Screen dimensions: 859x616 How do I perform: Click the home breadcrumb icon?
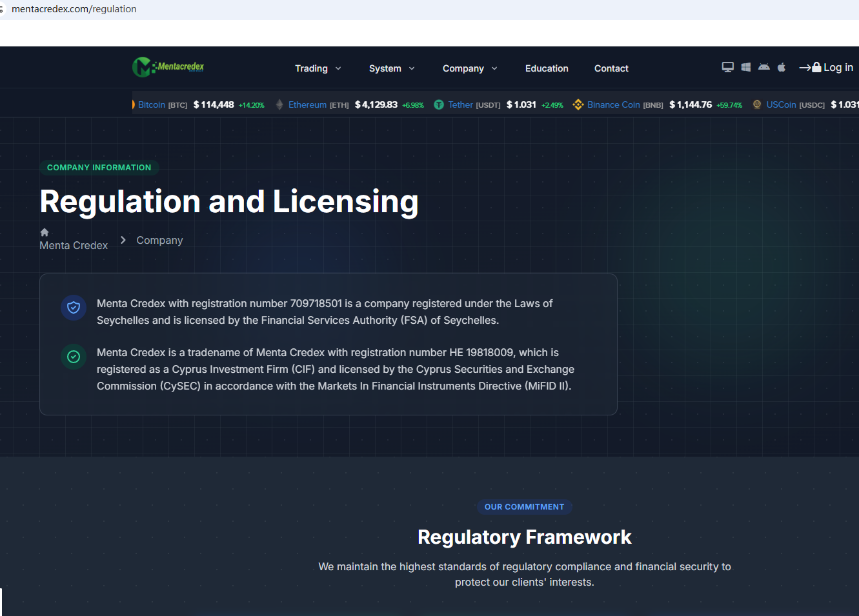coord(45,232)
